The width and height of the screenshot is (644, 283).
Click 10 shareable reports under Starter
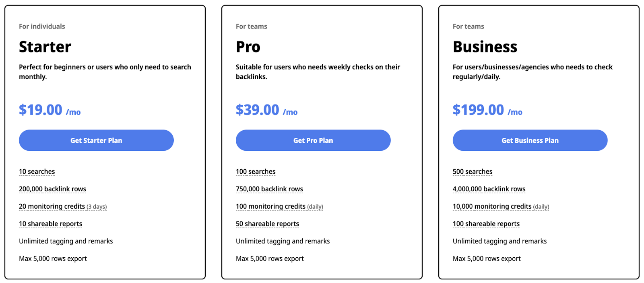pyautogui.click(x=50, y=224)
